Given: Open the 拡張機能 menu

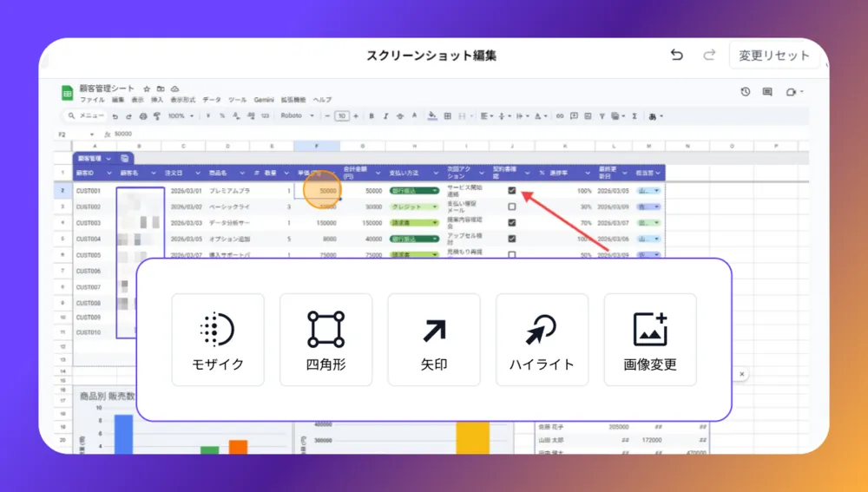Looking at the screenshot, I should pyautogui.click(x=293, y=100).
